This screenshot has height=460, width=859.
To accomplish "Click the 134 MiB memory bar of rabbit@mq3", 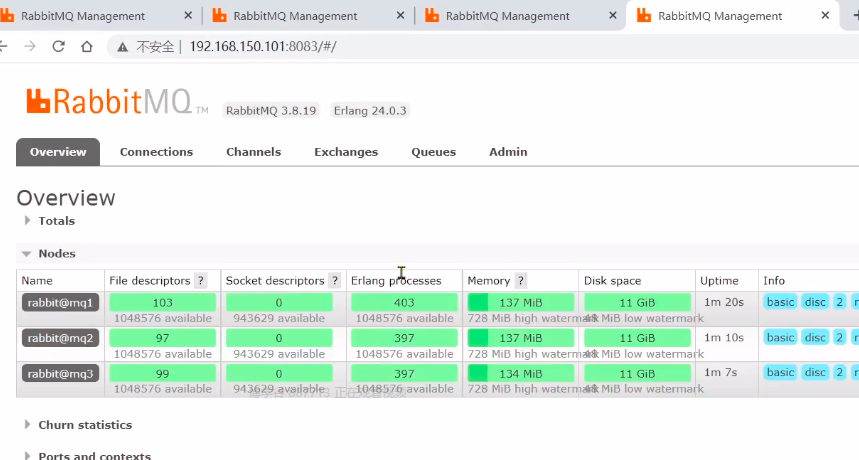I will 521,373.
